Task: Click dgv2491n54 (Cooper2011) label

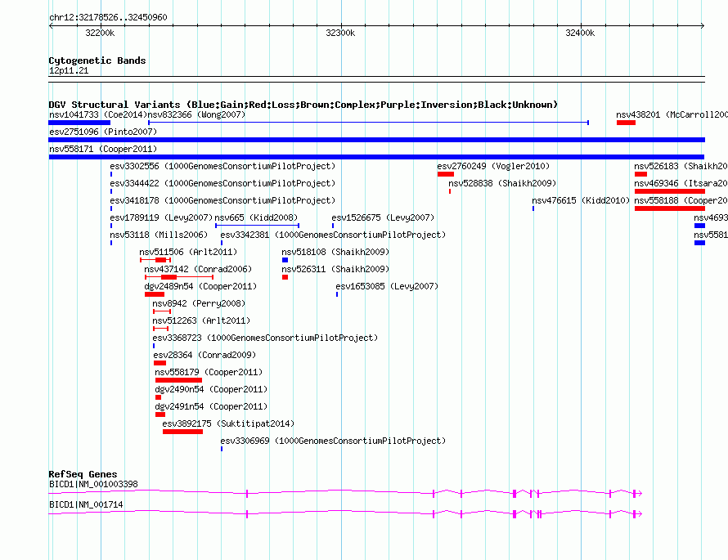Action: click(211, 406)
